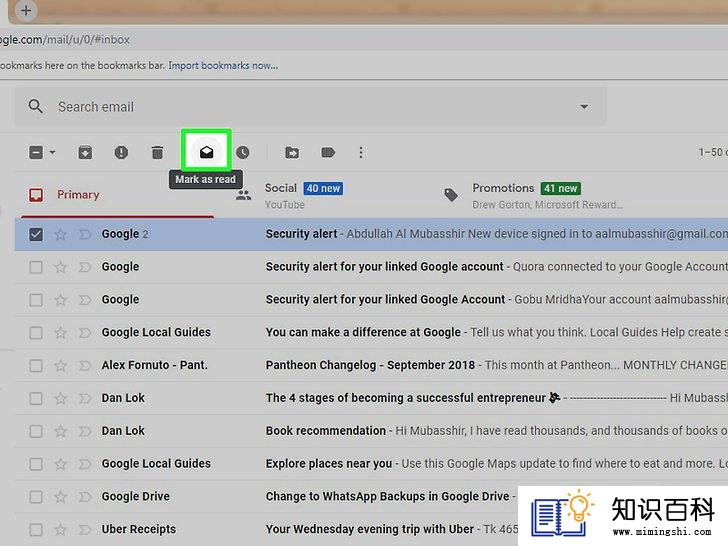Star the You can make a difference email

60,332
